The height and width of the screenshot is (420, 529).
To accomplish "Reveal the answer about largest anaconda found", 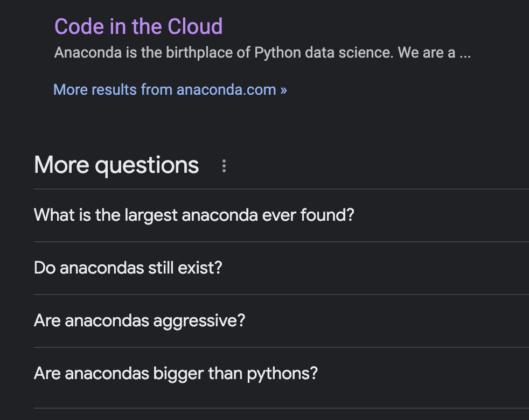I will 194,215.
